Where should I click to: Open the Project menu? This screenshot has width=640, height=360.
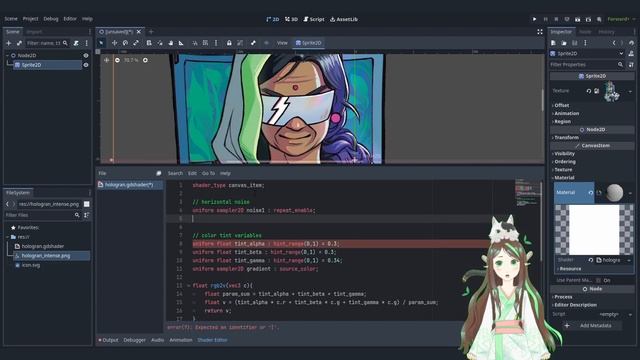pyautogui.click(x=31, y=19)
